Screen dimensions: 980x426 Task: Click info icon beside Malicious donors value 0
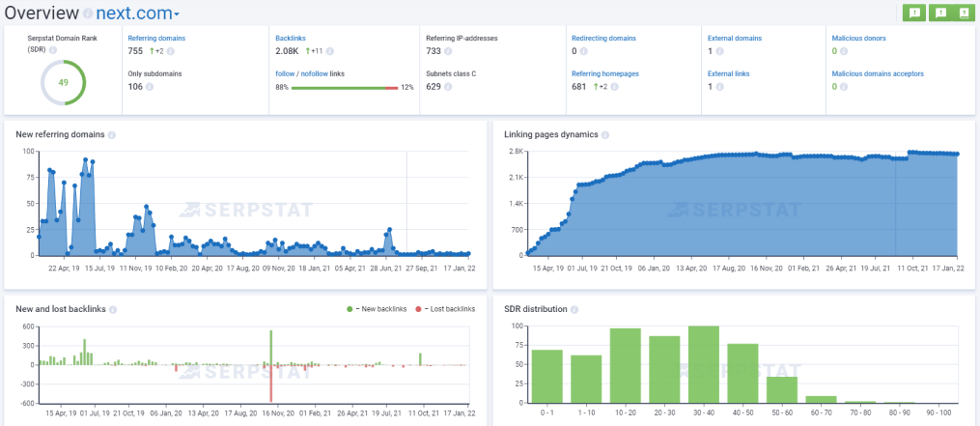click(x=844, y=51)
